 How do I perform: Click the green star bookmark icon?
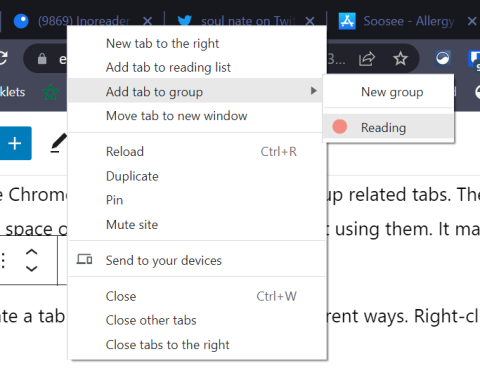point(51,92)
